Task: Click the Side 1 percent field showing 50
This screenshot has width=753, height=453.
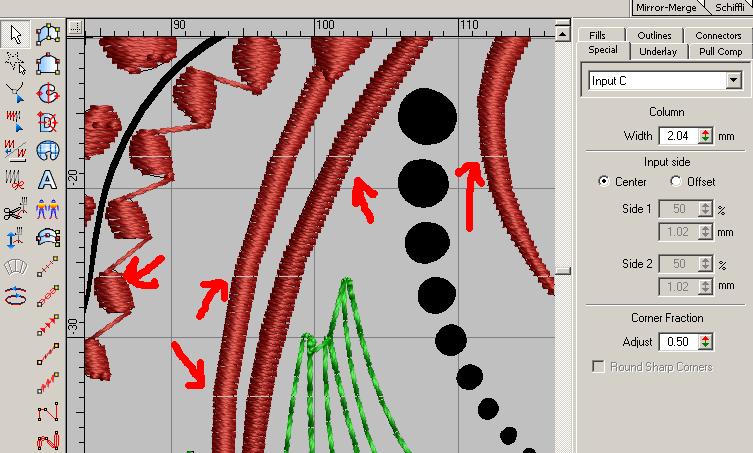Action: pos(679,209)
